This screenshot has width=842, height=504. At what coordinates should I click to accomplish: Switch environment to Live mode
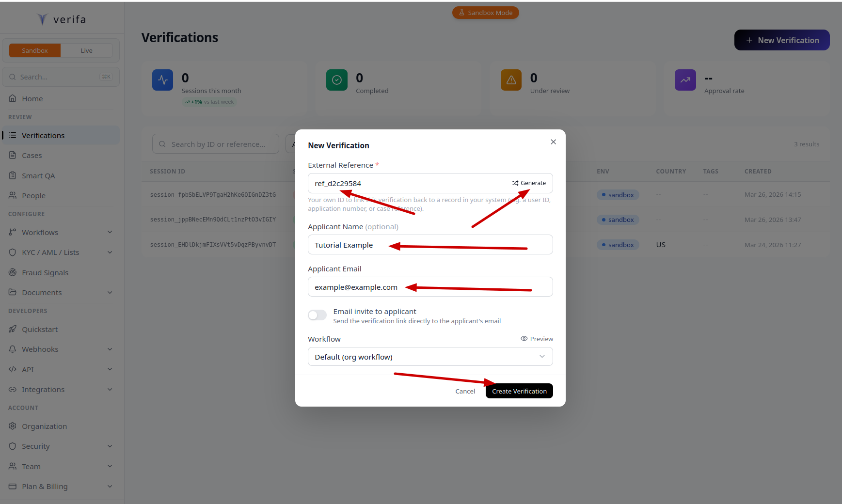tap(86, 50)
